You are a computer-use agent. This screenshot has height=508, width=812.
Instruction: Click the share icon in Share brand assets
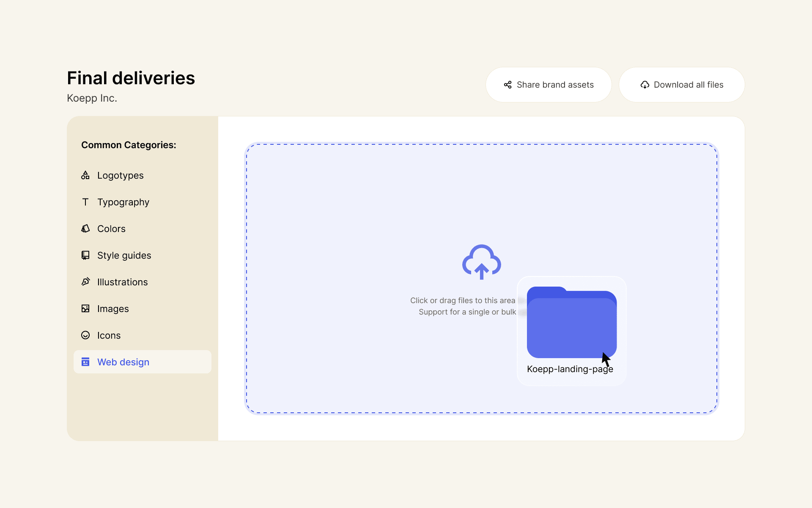507,85
